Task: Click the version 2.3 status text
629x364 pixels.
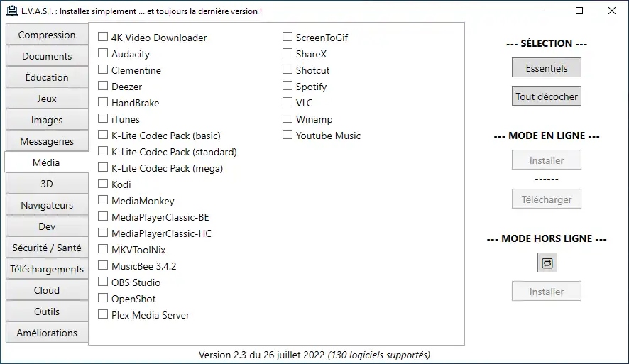Action: coord(314,355)
